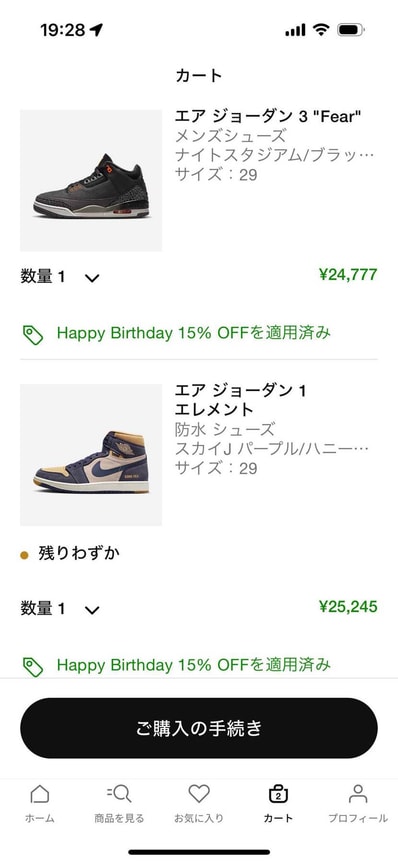Open エア ジョーダン 3 "Fear" product title

[x=268, y=116]
